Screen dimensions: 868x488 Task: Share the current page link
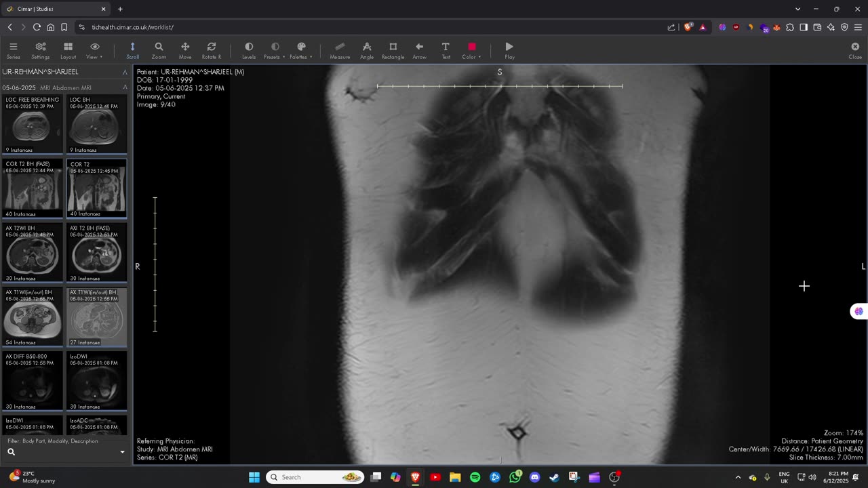[x=671, y=27]
